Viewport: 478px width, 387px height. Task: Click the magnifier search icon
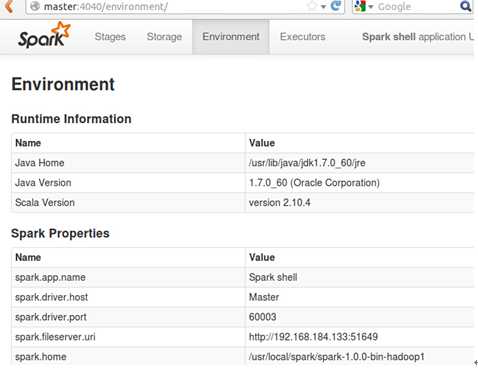tap(466, 6)
